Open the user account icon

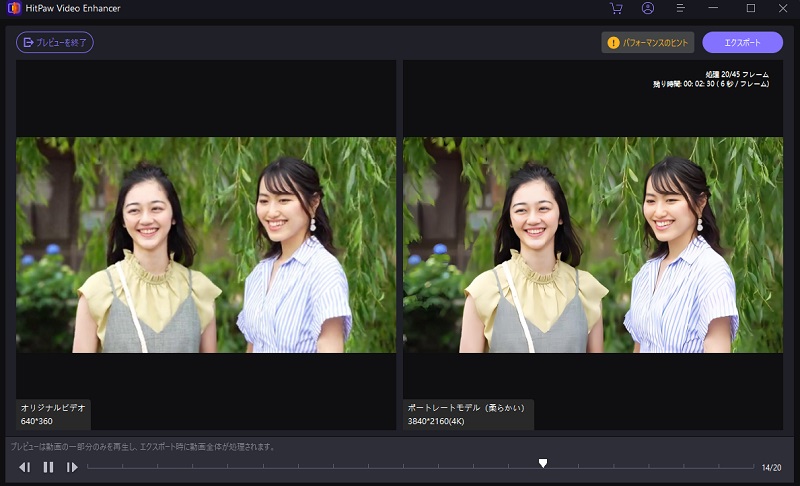(x=648, y=8)
